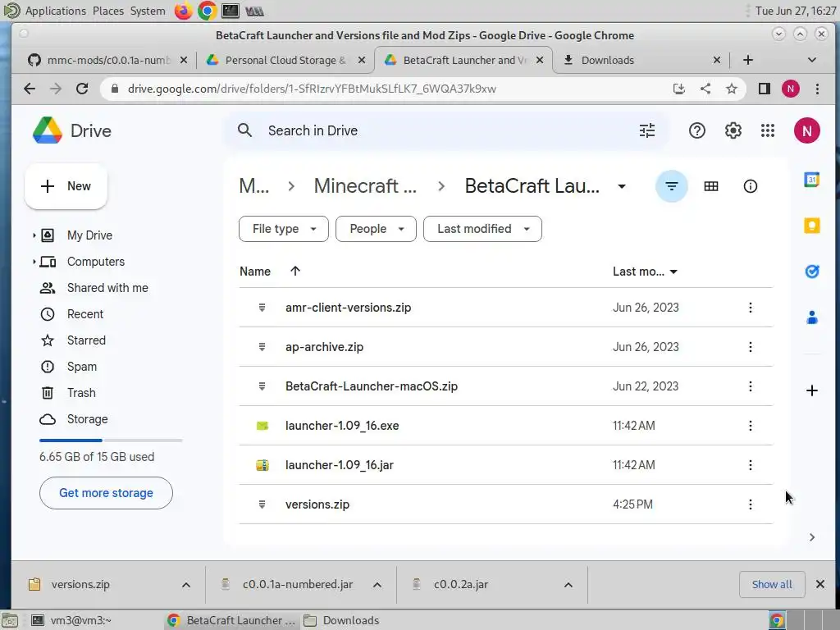Open Google Tasks side panel icon
Image resolution: width=840 pixels, height=630 pixels.
pos(811,272)
